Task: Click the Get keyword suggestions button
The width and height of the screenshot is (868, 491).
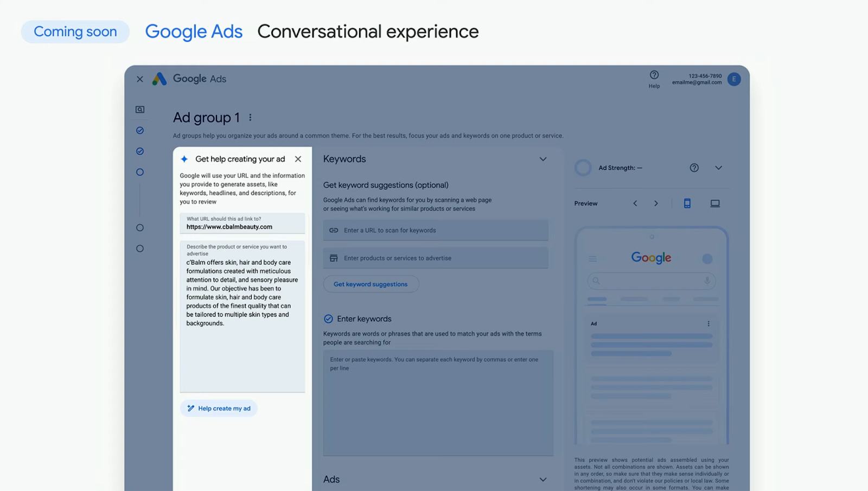Action: (x=371, y=284)
